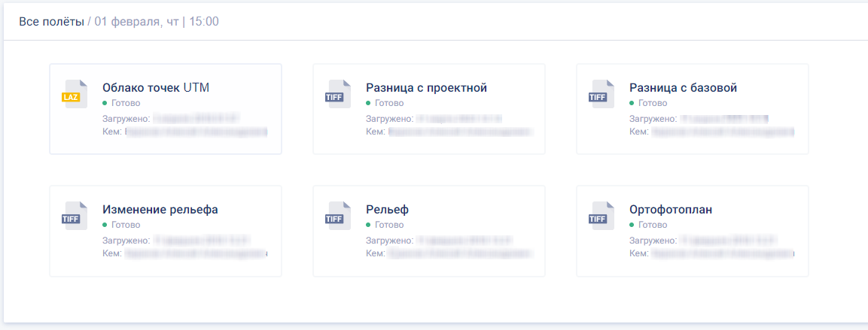
Task: Click Готово status under Ортофотоплан
Action: coord(652,225)
